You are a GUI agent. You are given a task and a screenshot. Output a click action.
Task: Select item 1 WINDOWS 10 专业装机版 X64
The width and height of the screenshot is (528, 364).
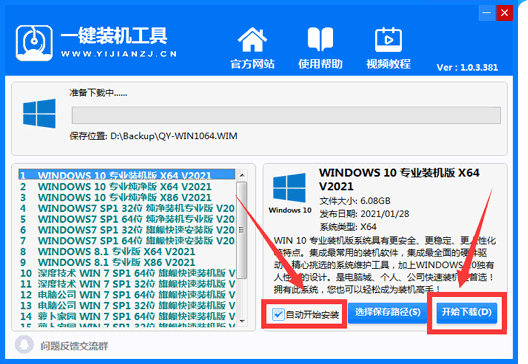127,175
